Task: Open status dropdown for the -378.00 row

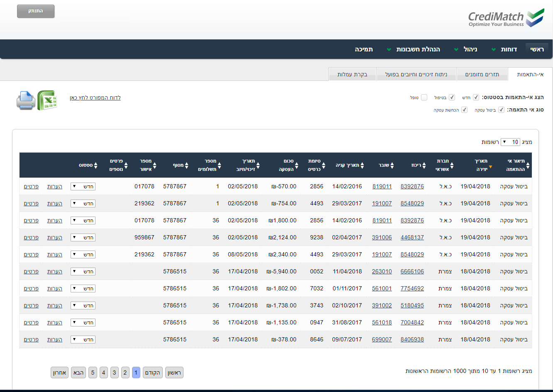Action: coord(83,339)
